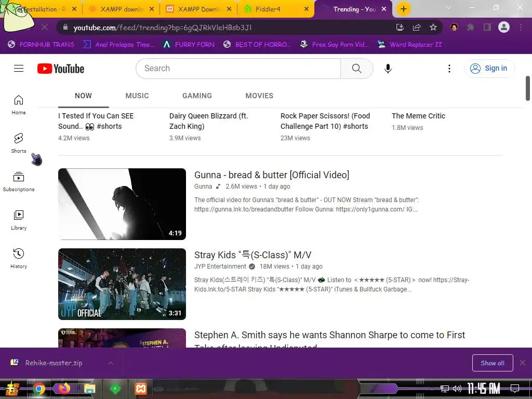Open Rock Paper Scissors short title
532x399 pixels.
[325, 121]
